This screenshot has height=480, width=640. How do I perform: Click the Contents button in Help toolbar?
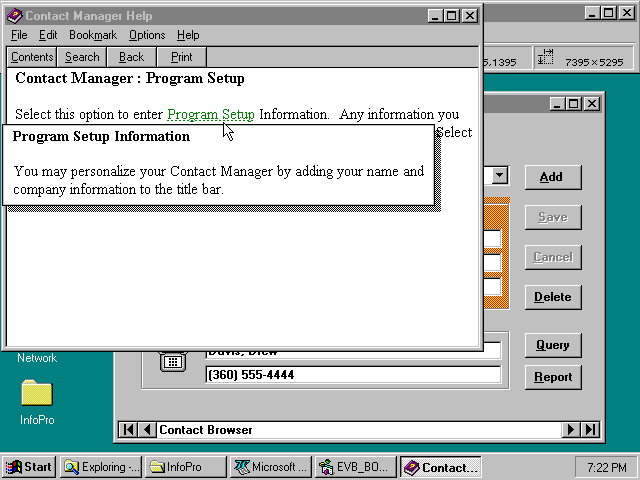point(32,57)
